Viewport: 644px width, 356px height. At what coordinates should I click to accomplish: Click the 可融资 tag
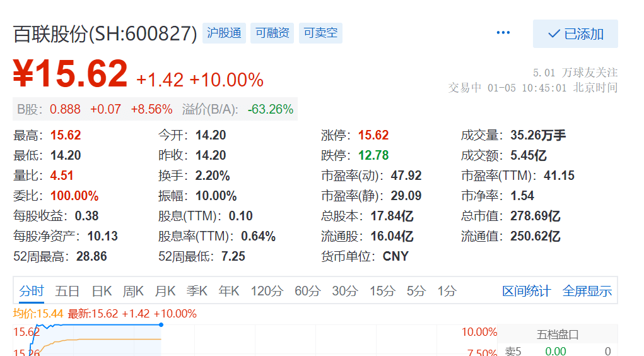click(x=272, y=33)
